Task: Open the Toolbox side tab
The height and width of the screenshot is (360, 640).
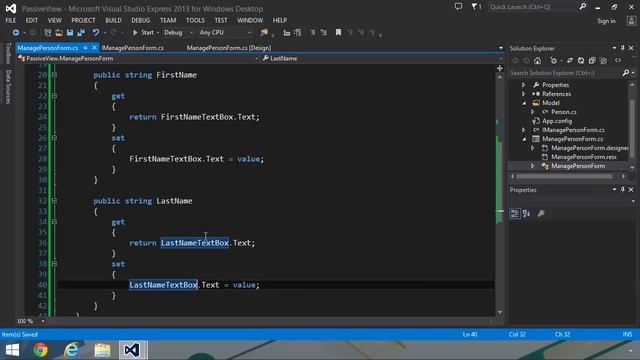Action: pyautogui.click(x=7, y=53)
